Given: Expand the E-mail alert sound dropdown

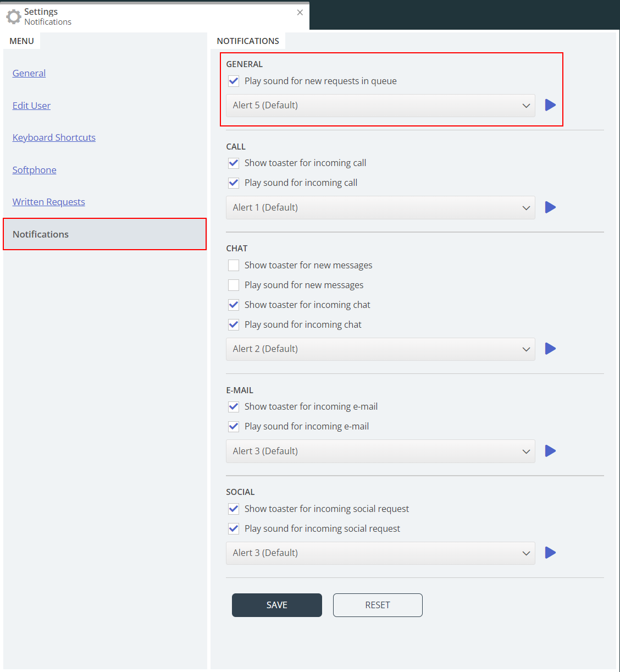Looking at the screenshot, I should tap(380, 451).
